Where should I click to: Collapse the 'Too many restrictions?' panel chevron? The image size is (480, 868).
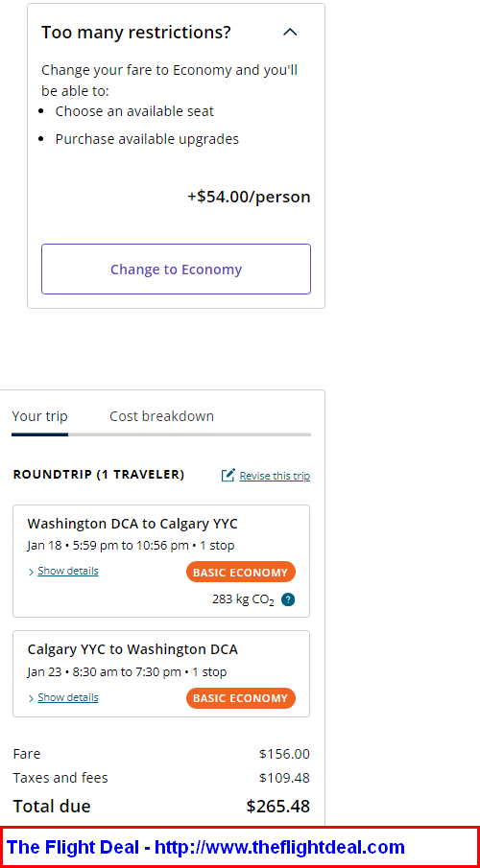[x=290, y=32]
